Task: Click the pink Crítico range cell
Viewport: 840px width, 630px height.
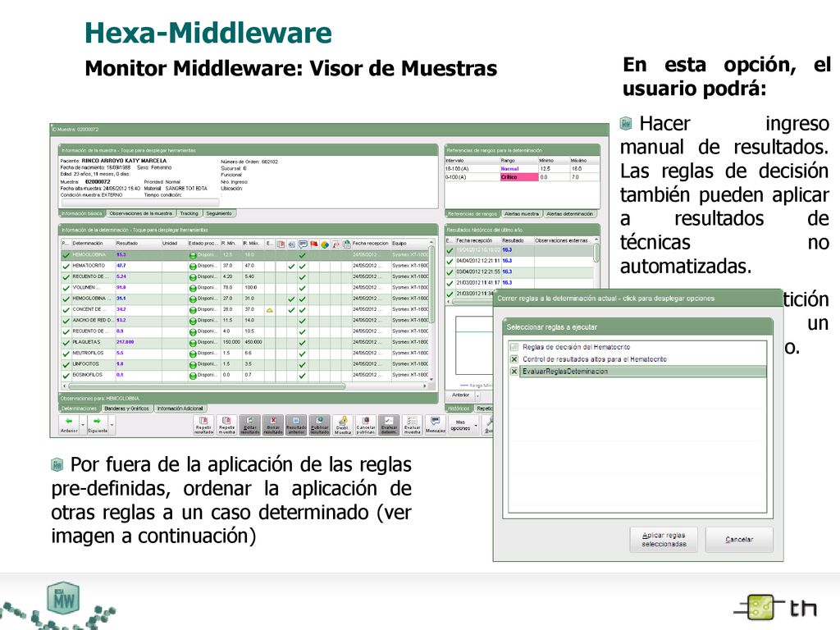Action: [518, 177]
